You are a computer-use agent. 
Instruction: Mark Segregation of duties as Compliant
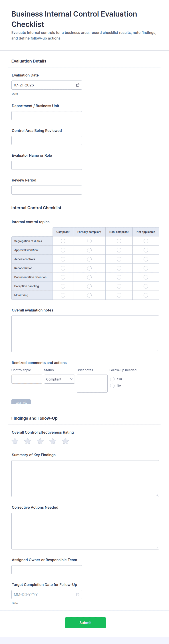pos(63,241)
